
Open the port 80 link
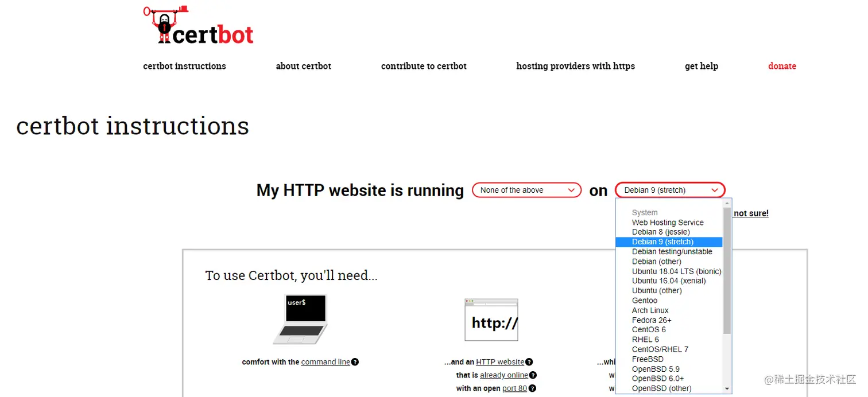click(515, 388)
